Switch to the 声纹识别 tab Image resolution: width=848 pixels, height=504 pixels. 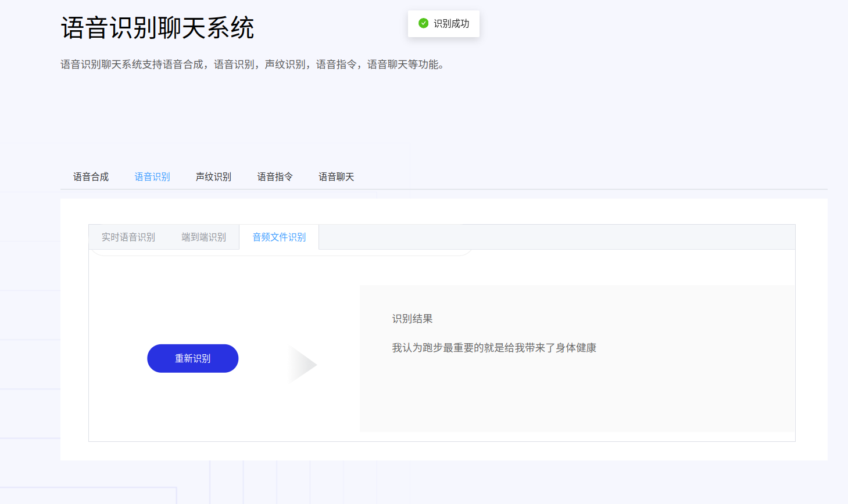point(213,177)
